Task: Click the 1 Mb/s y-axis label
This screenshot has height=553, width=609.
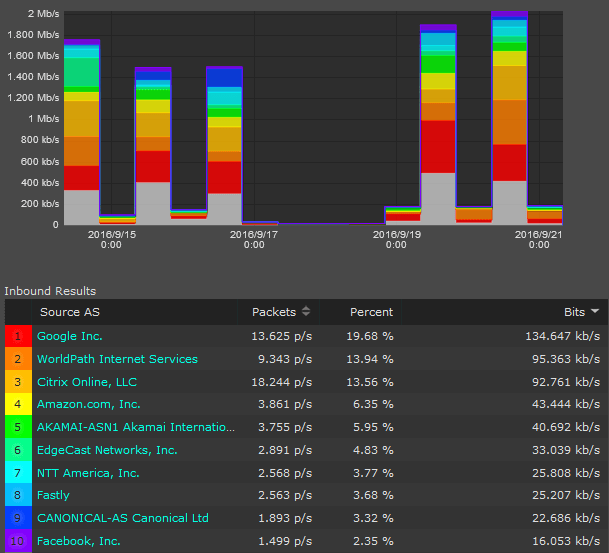Action: tap(44, 119)
